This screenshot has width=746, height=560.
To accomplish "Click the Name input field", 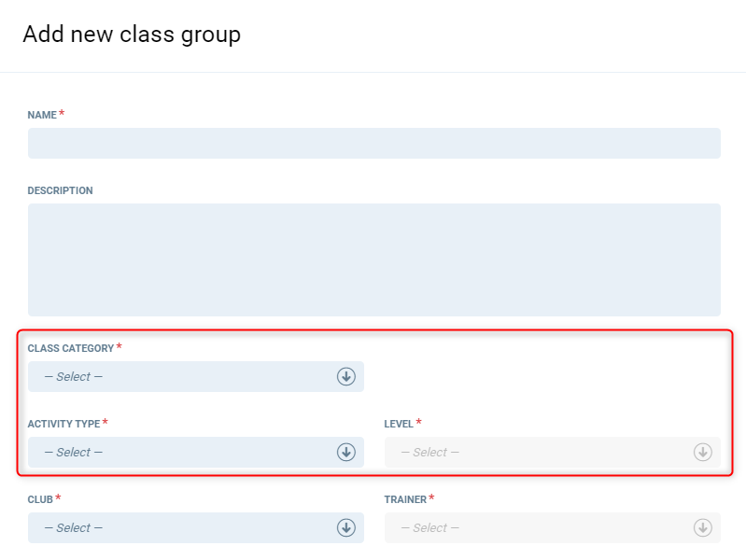I will coord(373,143).
